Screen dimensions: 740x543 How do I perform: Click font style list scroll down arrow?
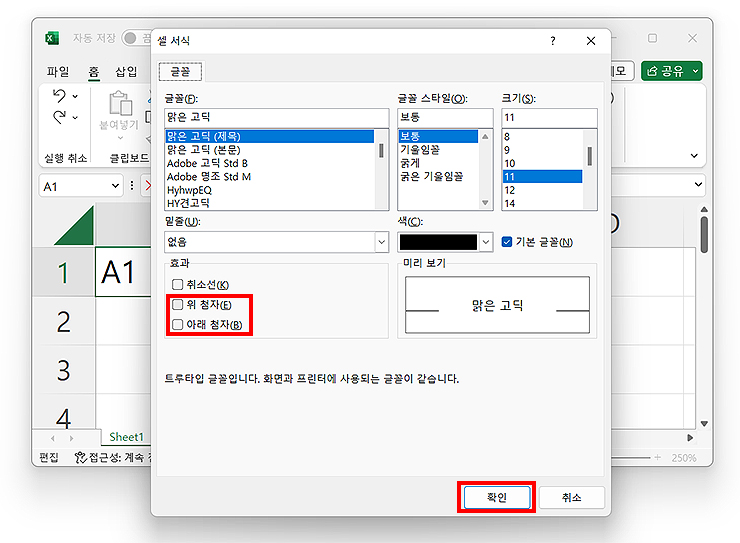(485, 202)
